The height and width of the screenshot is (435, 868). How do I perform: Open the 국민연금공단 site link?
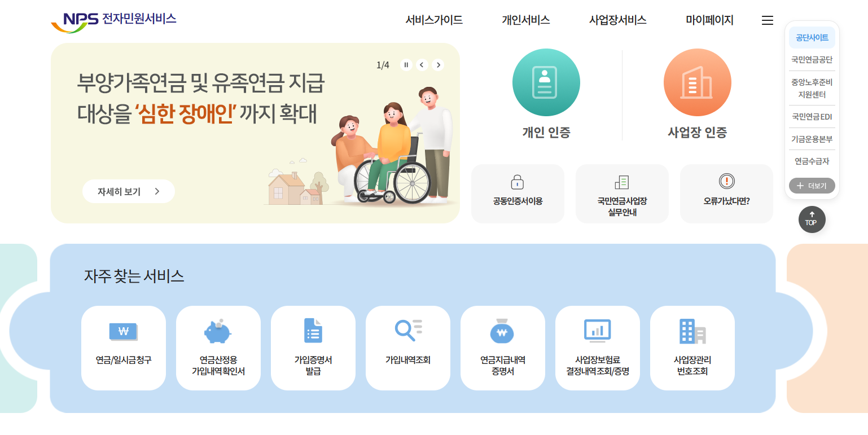pyautogui.click(x=812, y=59)
